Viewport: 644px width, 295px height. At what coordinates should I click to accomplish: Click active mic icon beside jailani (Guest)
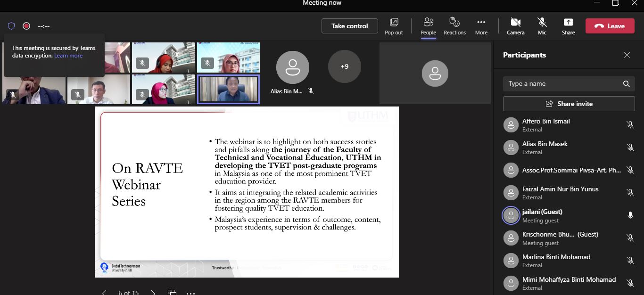tap(630, 215)
